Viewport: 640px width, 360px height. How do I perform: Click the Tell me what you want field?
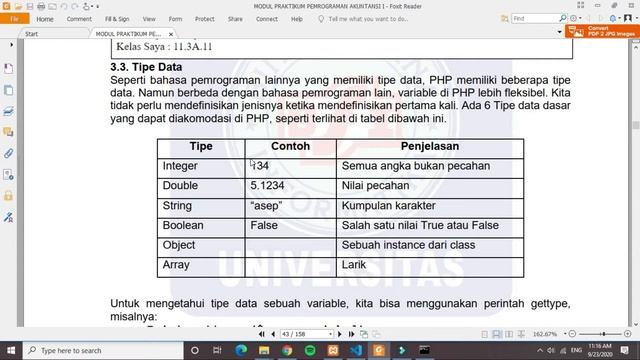click(x=363, y=19)
